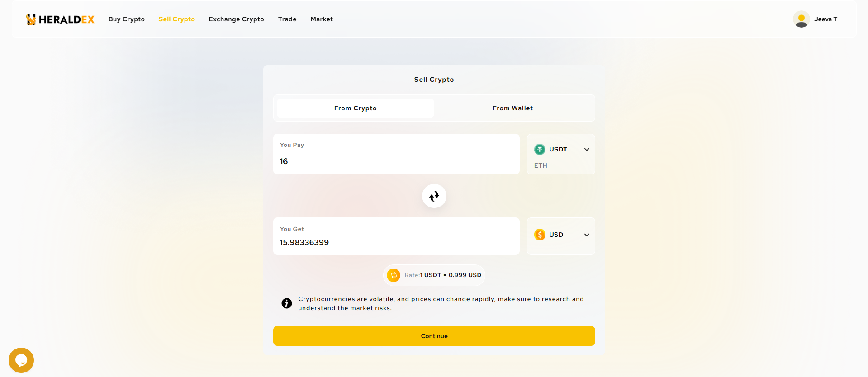Open the Exchange Crypto menu item
The width and height of the screenshot is (868, 377).
click(236, 19)
